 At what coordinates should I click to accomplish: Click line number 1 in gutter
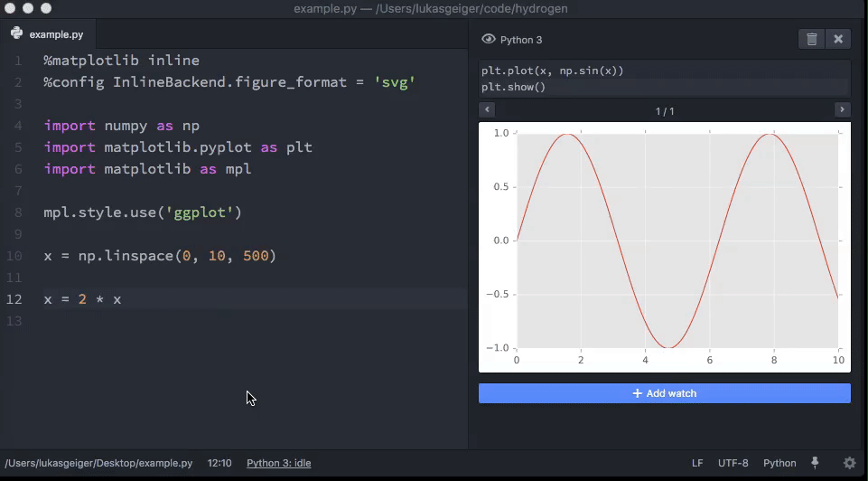[18, 61]
